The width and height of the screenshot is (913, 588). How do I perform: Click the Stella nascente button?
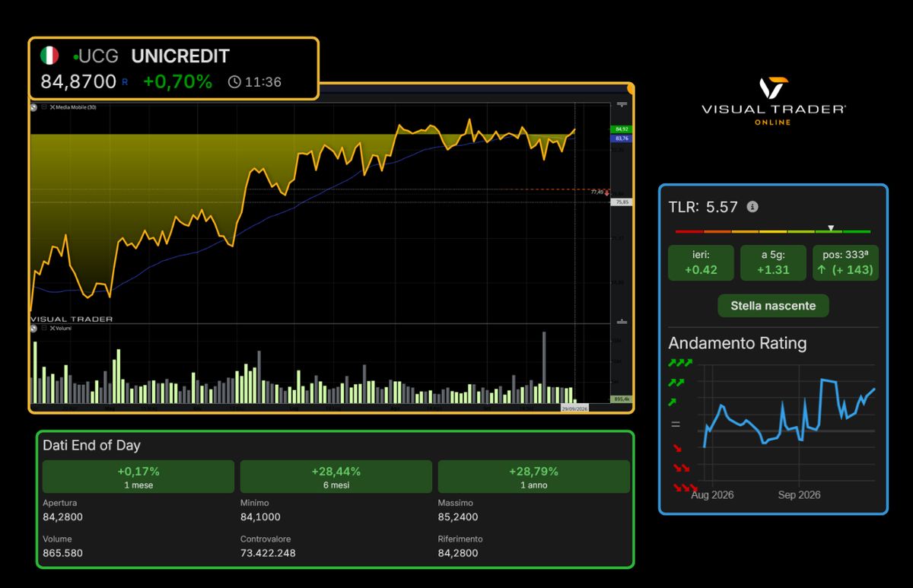pos(773,306)
